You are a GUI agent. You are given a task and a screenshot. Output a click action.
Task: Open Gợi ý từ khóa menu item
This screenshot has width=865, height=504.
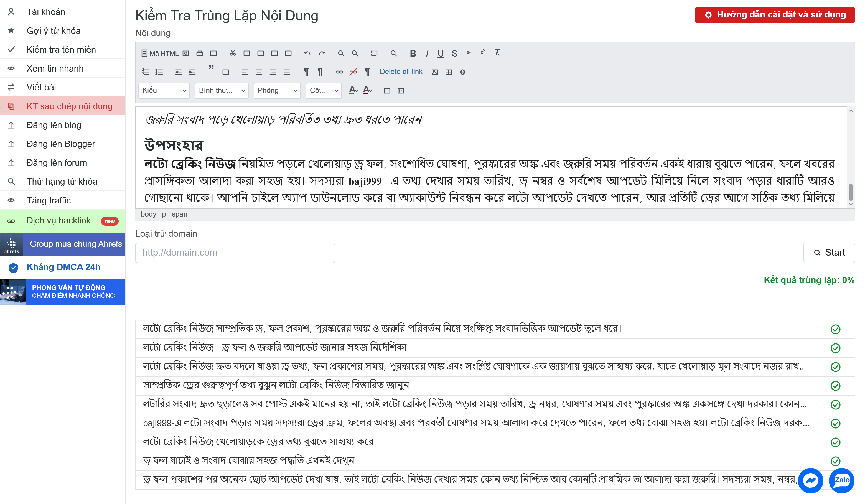[62, 30]
